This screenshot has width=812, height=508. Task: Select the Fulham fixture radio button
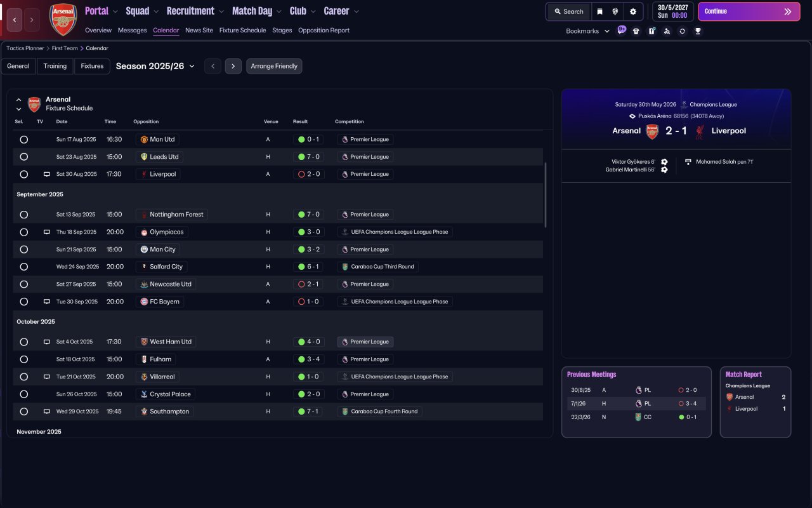pos(23,359)
